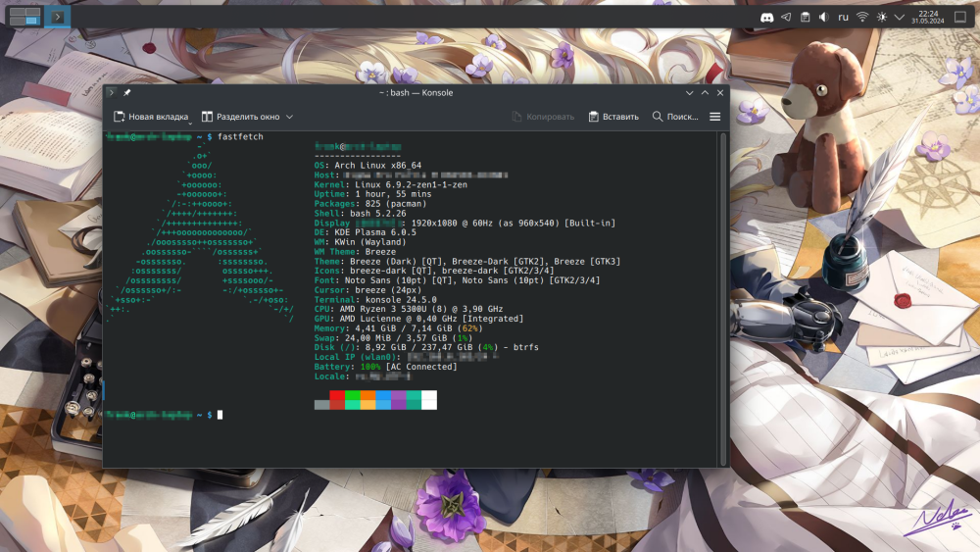Click the 'Поиск…' search button

pos(675,117)
